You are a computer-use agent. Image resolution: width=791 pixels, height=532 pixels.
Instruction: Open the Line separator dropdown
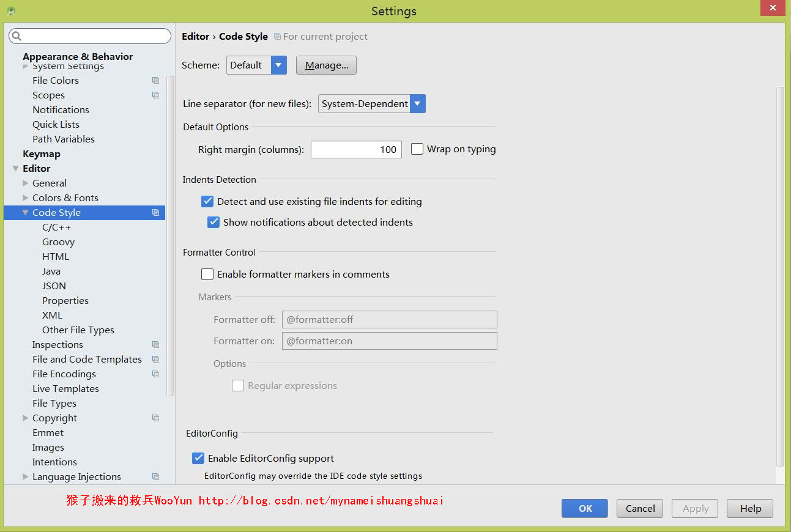coord(417,104)
